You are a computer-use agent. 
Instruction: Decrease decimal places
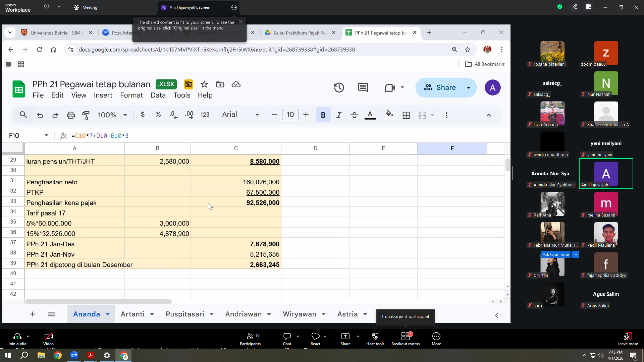click(174, 115)
